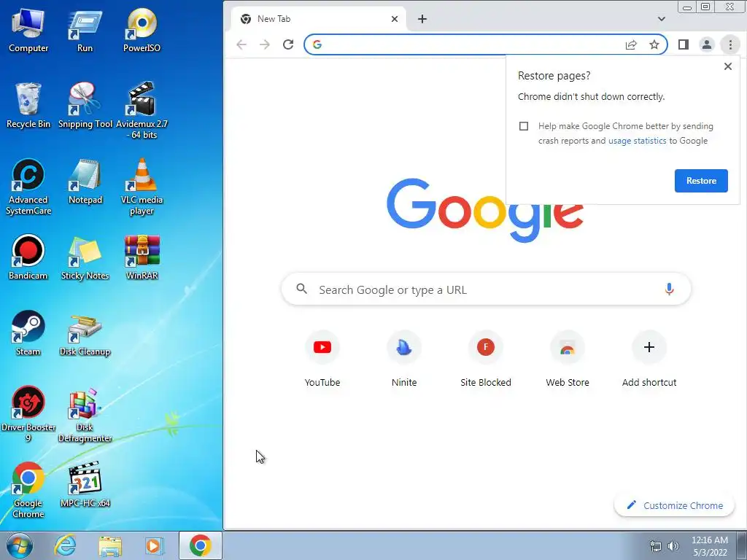Click the network tray icon
The width and height of the screenshot is (747, 560).
coord(656,546)
